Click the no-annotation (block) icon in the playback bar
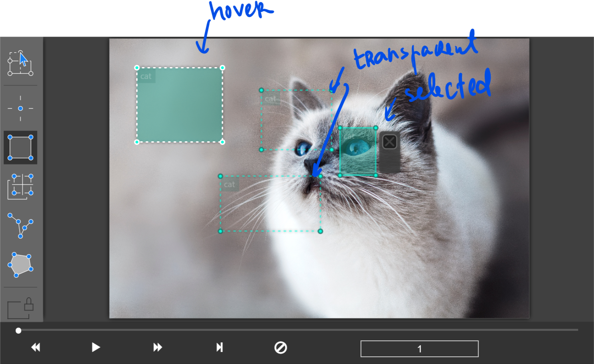 [281, 348]
